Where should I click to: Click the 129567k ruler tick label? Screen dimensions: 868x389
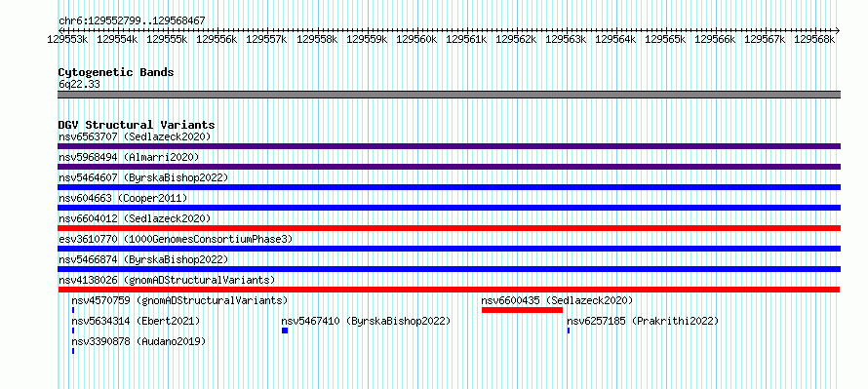pyautogui.click(x=765, y=39)
